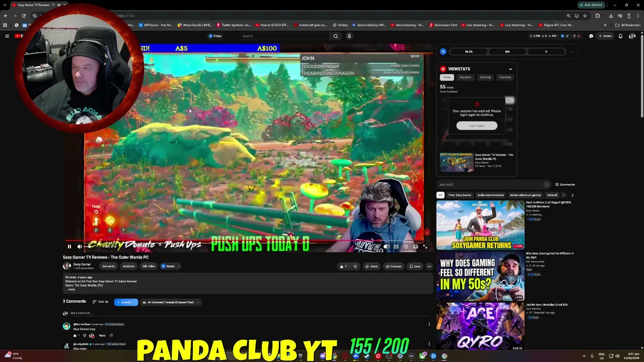Select the Audio commentaries chip
The height and width of the screenshot is (362, 644).
tap(491, 195)
